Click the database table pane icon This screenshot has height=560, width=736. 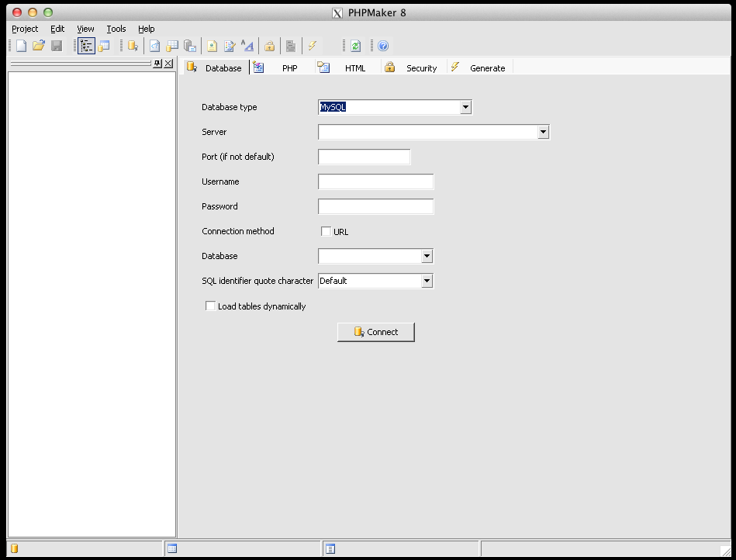point(104,46)
